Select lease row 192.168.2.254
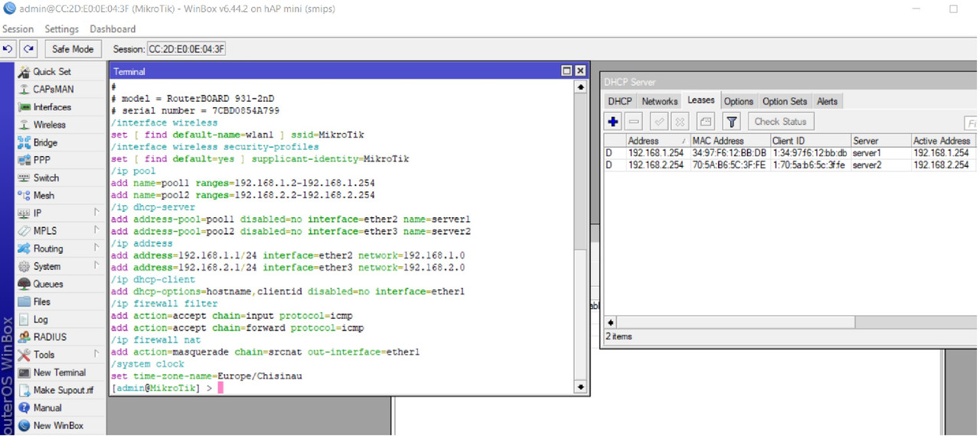This screenshot has height=436, width=980. point(790,165)
